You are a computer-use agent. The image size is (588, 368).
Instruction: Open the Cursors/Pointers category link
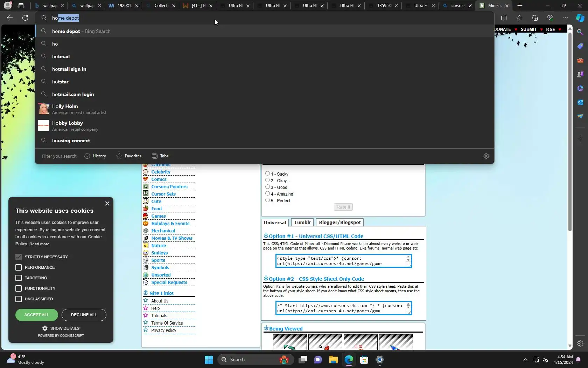[x=169, y=186]
